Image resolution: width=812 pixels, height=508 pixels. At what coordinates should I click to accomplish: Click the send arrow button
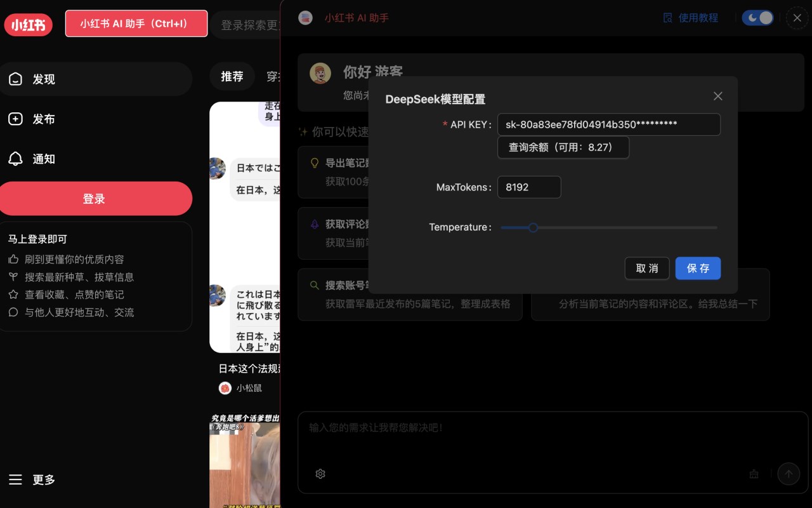[789, 474]
